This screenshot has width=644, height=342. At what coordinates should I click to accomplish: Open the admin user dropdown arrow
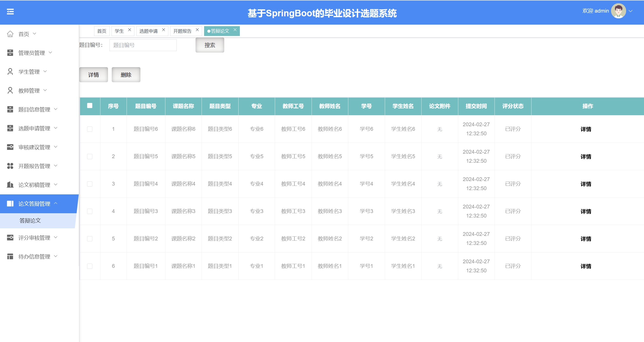(631, 11)
